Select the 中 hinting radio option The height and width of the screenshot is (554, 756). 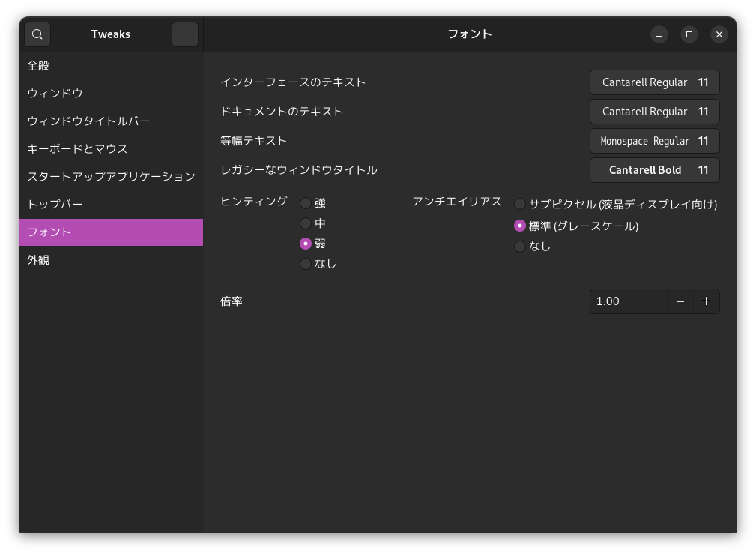point(306,223)
